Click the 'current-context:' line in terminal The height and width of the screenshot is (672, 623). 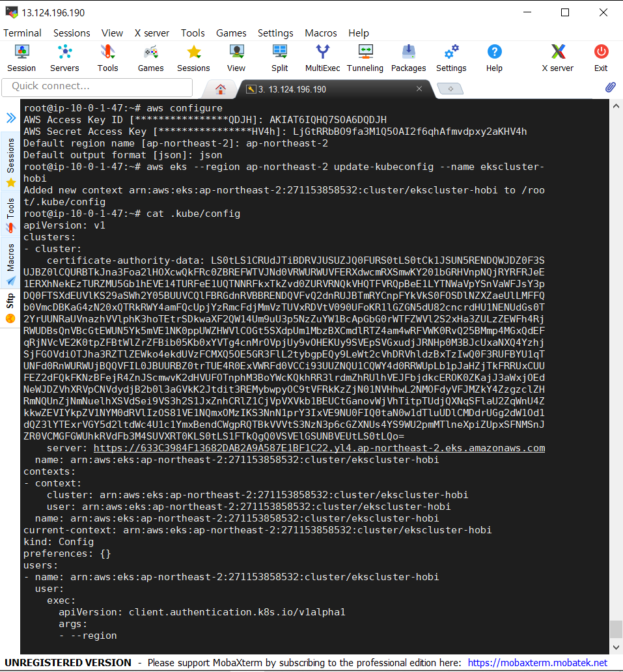(x=258, y=530)
